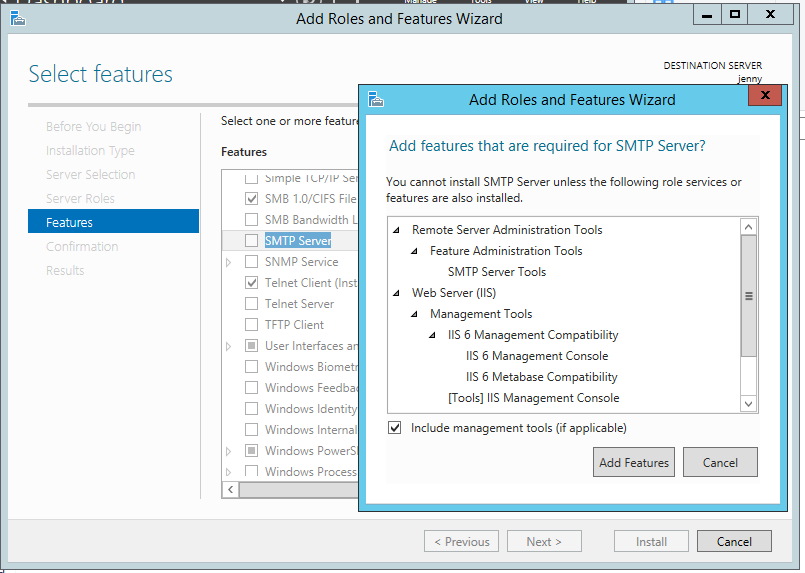Toggle Include management tools checkbox

click(x=394, y=428)
